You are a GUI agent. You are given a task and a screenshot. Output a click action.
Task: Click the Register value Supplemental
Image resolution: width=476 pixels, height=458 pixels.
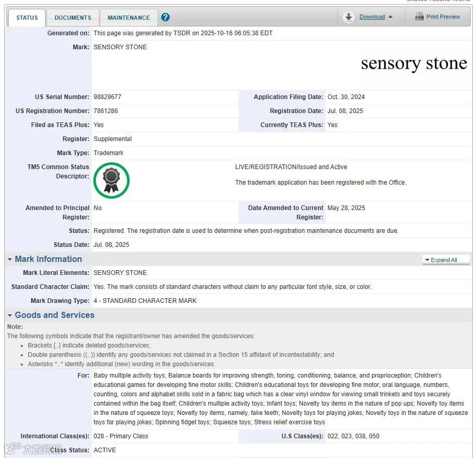(x=113, y=139)
